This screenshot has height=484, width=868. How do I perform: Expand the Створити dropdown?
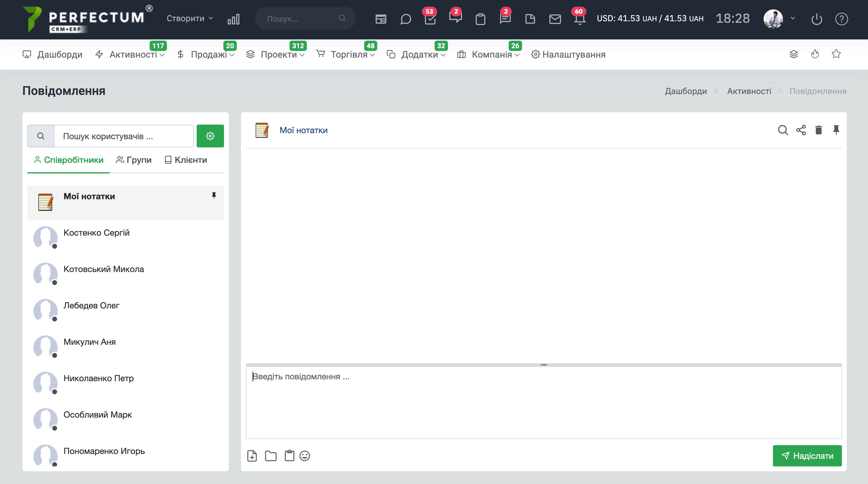pyautogui.click(x=190, y=18)
